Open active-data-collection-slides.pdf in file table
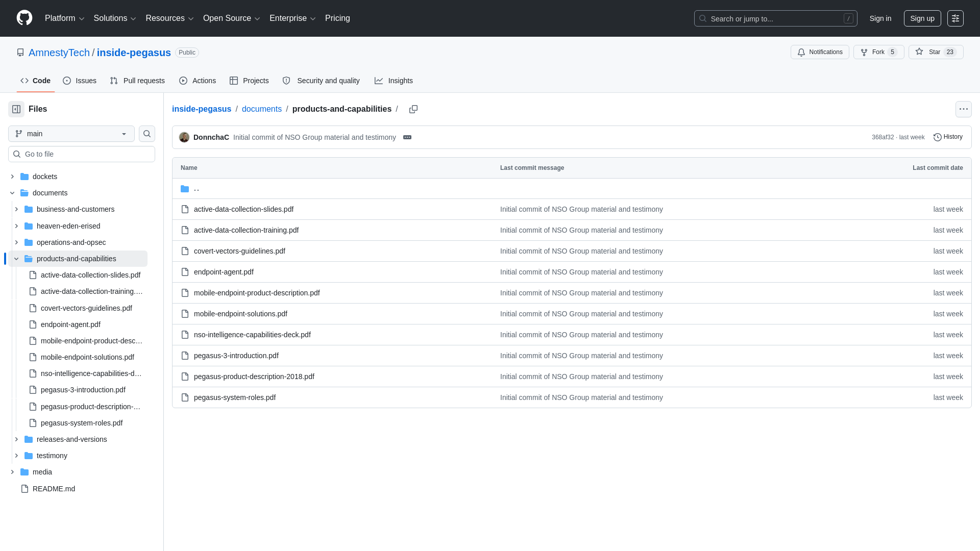Screen dimensions: 980x551 [x=243, y=209]
